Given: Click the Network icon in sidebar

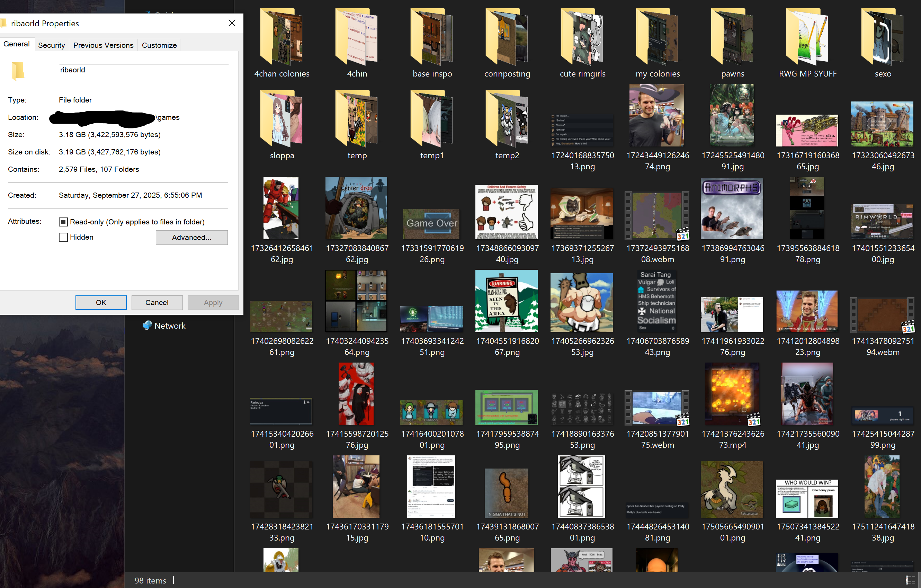Looking at the screenshot, I should pos(147,325).
